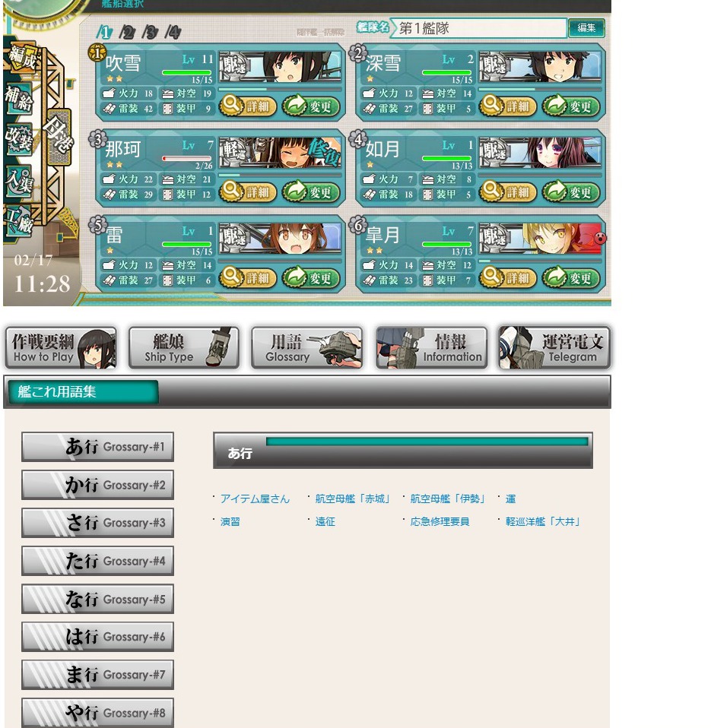Click 吹雪's portrait banner
Viewport: 711px width, 728px height.
coord(280,66)
